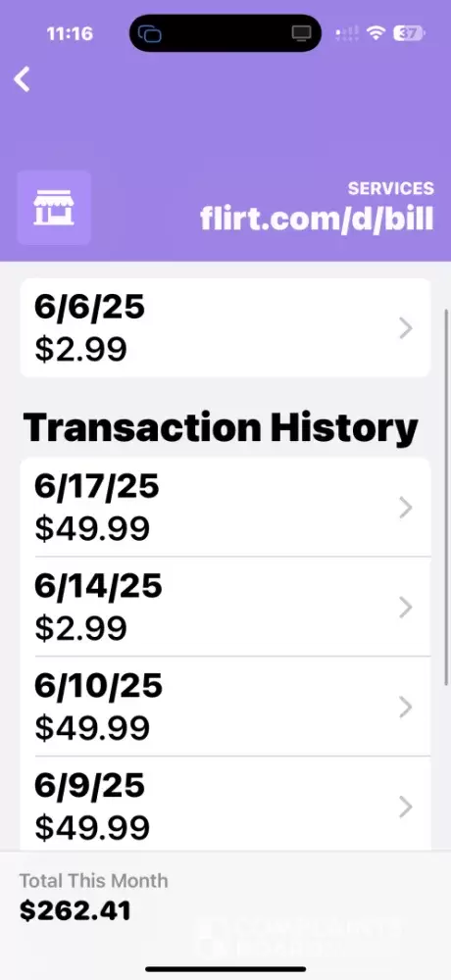Image resolution: width=451 pixels, height=980 pixels.
Task: Expand the 6/14/25 transaction chevron
Action: [406, 607]
